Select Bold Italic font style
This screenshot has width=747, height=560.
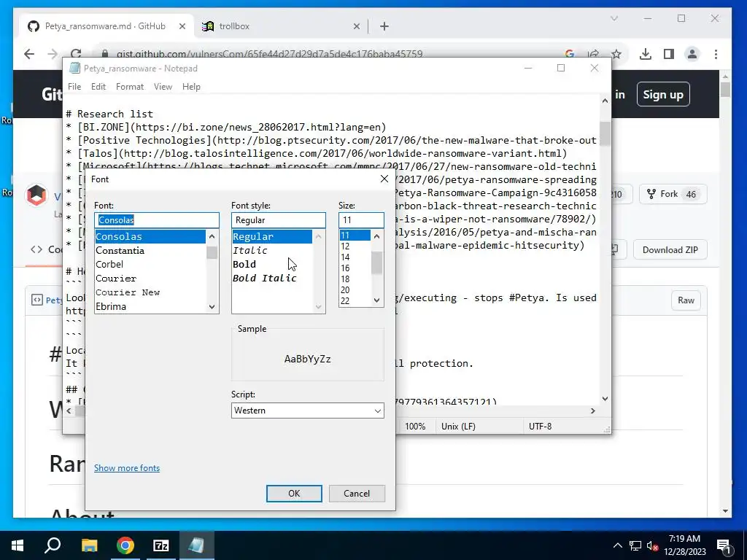click(272, 278)
